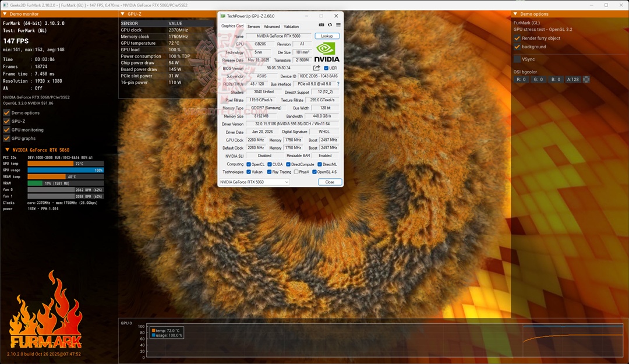Image resolution: width=629 pixels, height=364 pixels.
Task: Disable the background checkbox
Action: click(x=517, y=47)
